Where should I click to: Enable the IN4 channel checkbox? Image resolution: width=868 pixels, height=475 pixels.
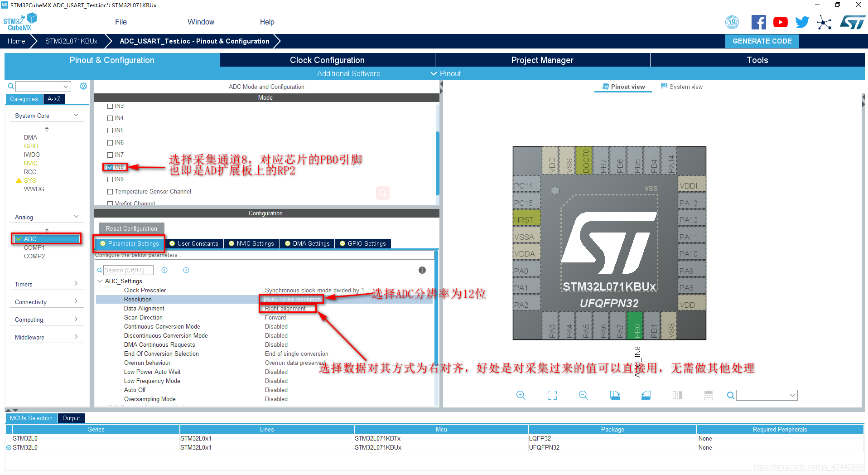[x=110, y=118]
